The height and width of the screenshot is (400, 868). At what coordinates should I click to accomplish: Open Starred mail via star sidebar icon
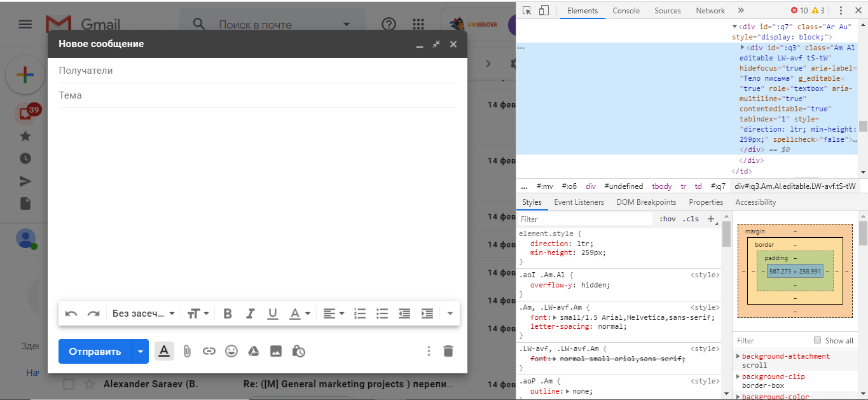pyautogui.click(x=25, y=136)
